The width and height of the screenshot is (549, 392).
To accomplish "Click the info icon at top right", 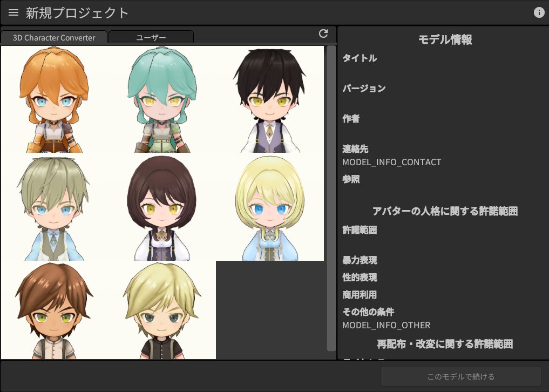I will click(539, 12).
